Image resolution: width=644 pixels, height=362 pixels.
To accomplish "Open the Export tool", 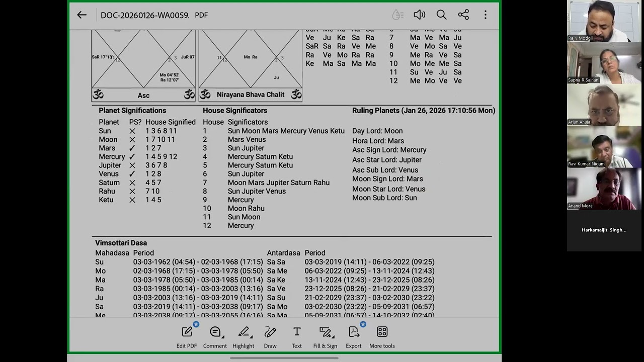I will 354,336.
